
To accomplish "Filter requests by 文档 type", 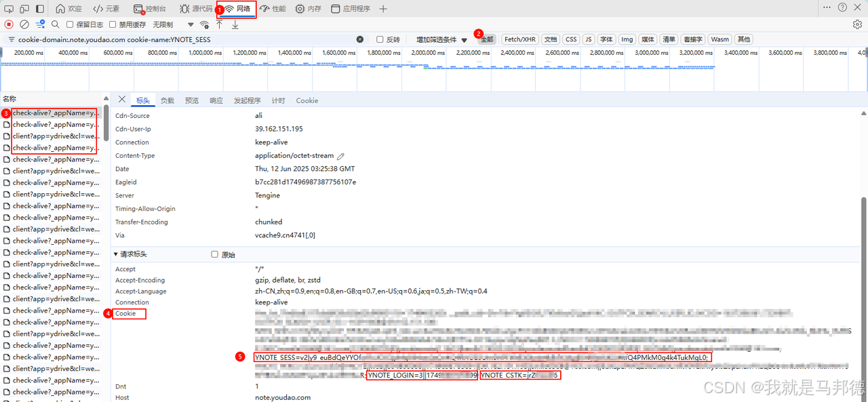I will point(551,39).
